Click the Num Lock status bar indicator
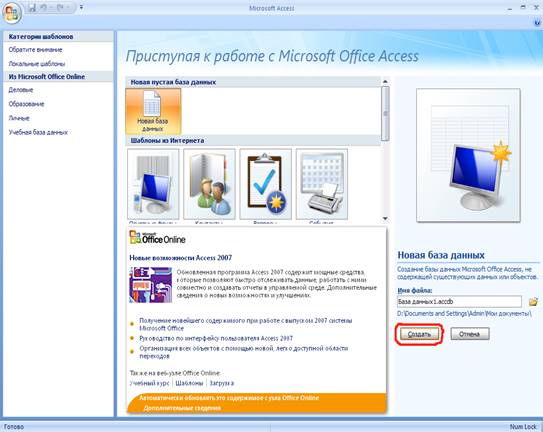 click(523, 427)
